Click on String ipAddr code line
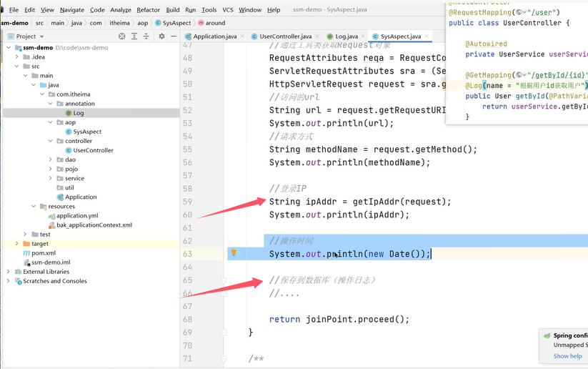This screenshot has height=369, width=588. (360, 202)
